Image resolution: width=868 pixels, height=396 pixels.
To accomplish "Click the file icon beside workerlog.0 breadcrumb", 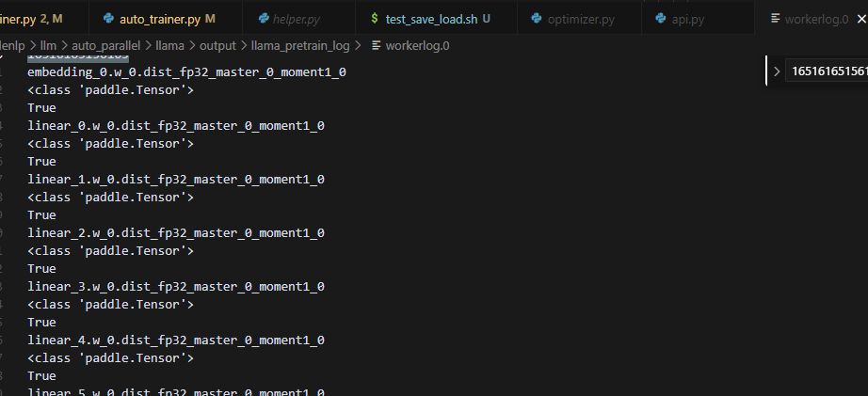I will 377,45.
